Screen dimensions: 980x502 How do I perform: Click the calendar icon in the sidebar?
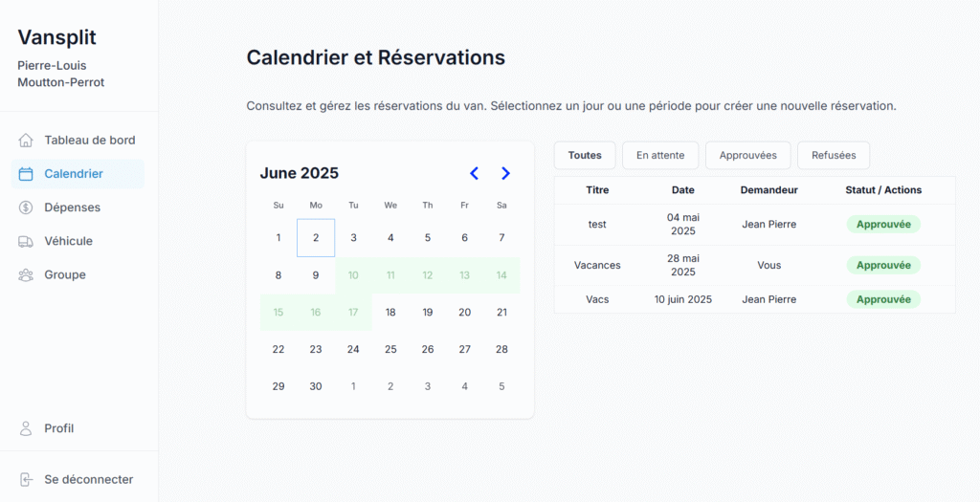26,174
